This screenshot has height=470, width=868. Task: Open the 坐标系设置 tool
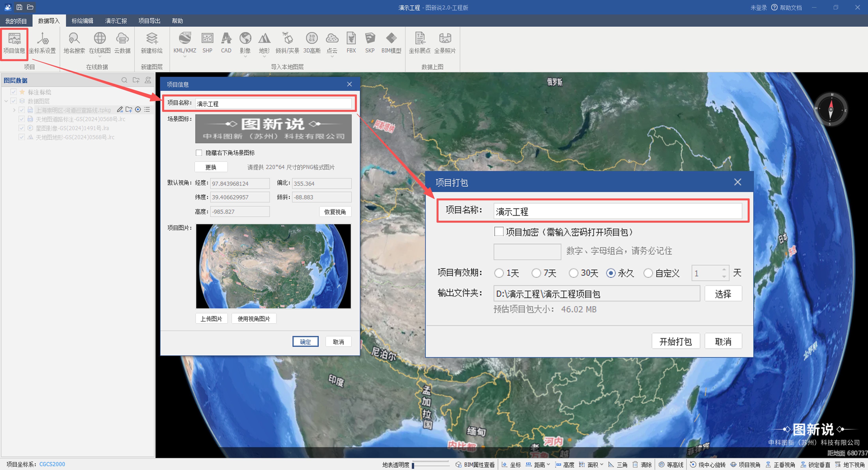[x=42, y=43]
